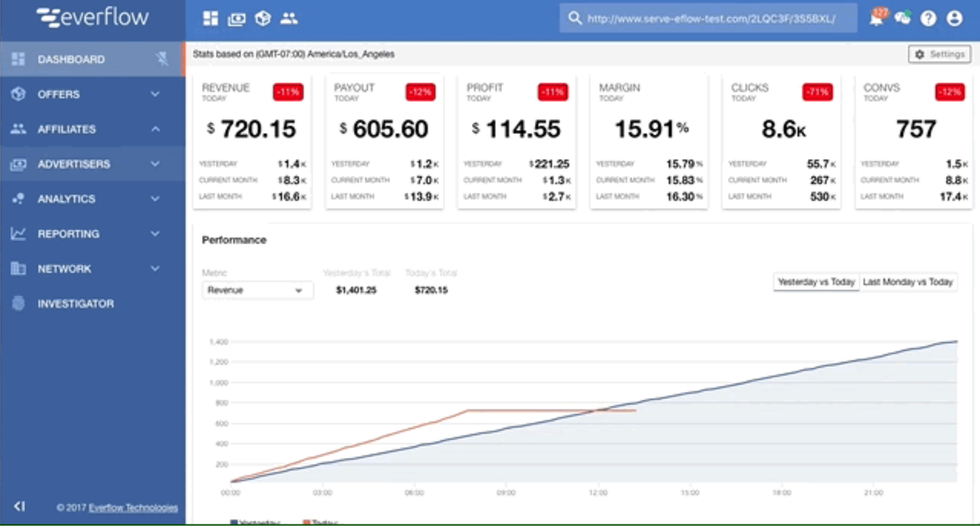Screen dimensions: 980x532
Task: Click the Offers cube icon in sidebar
Action: coord(18,95)
